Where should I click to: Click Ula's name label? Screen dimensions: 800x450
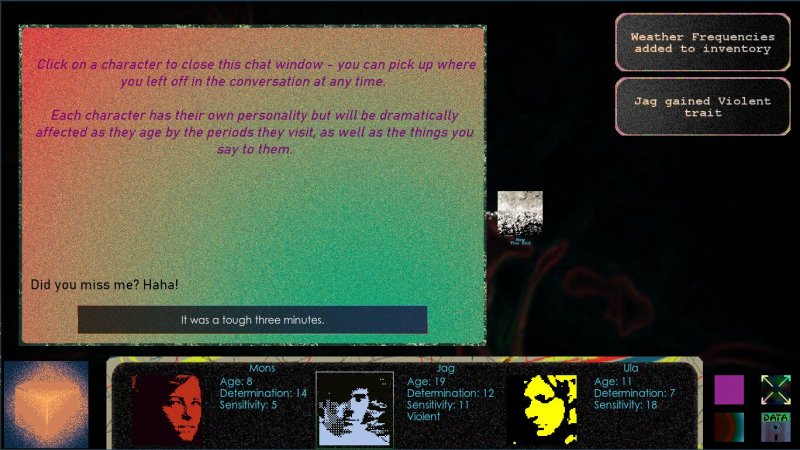click(x=630, y=368)
